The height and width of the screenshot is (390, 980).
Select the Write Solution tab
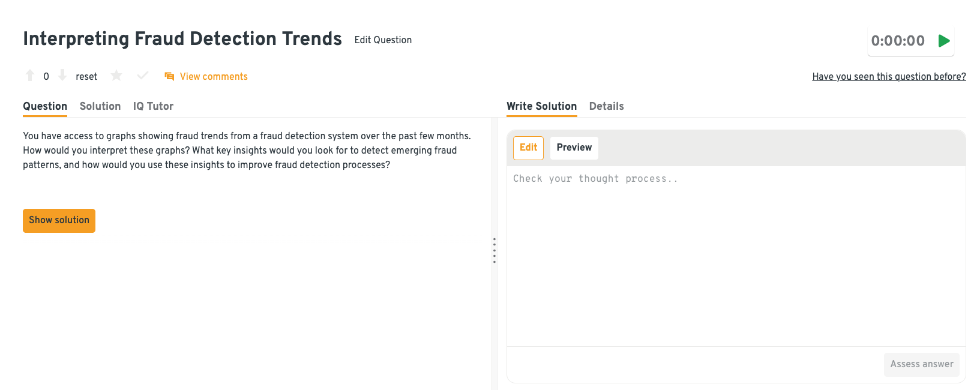tap(541, 106)
